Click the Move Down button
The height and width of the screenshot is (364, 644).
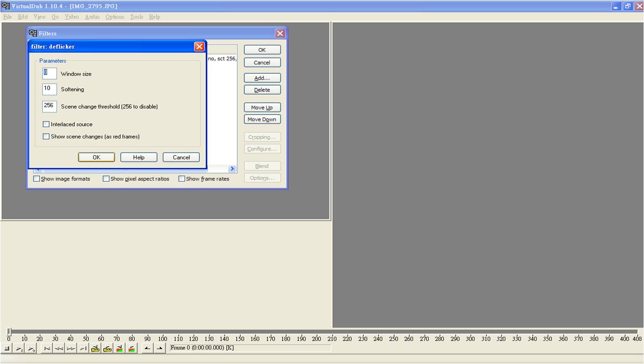click(x=262, y=120)
